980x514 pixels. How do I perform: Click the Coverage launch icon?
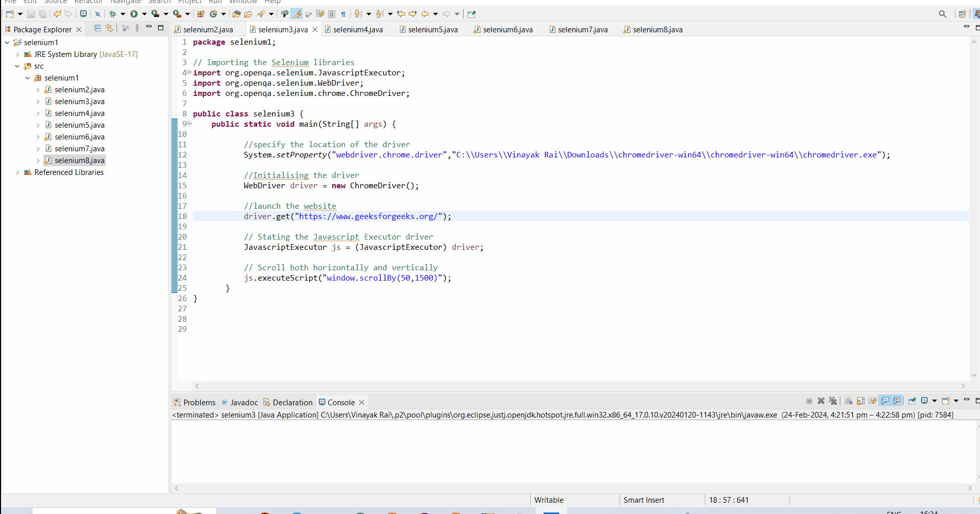tap(156, 14)
